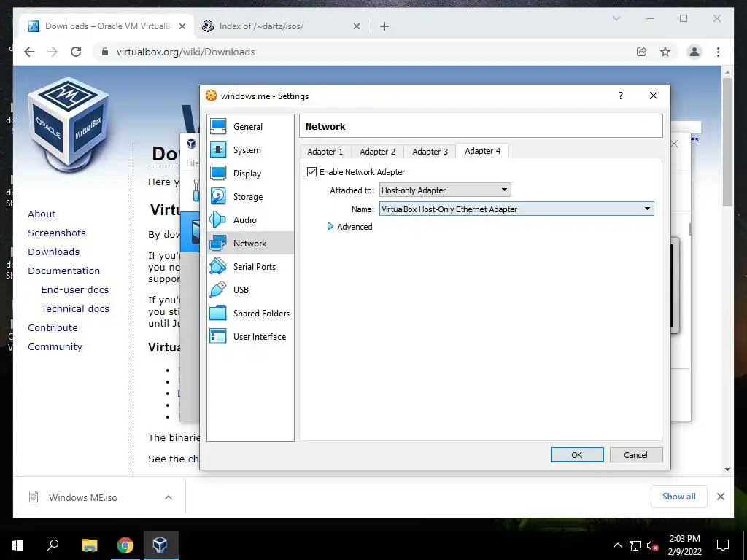Show hidden system tray icons
Viewport: 747px width, 560px height.
click(617, 545)
